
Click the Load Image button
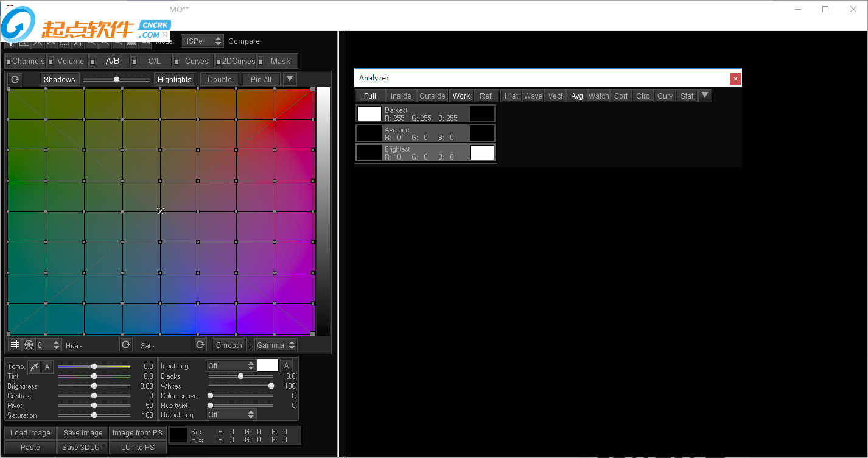pyautogui.click(x=30, y=433)
